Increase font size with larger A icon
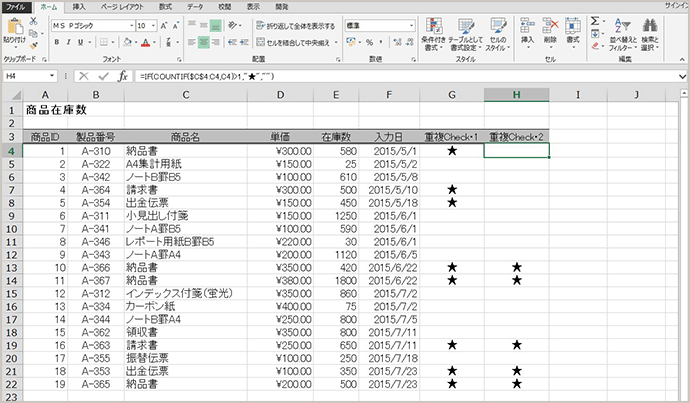Viewport: 690px width, 403px height. pos(164,26)
